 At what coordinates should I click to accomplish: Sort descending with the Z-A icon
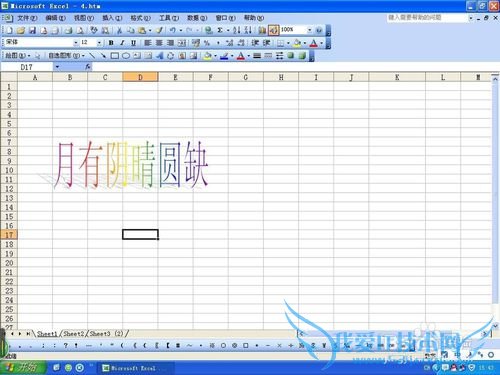(x=248, y=31)
